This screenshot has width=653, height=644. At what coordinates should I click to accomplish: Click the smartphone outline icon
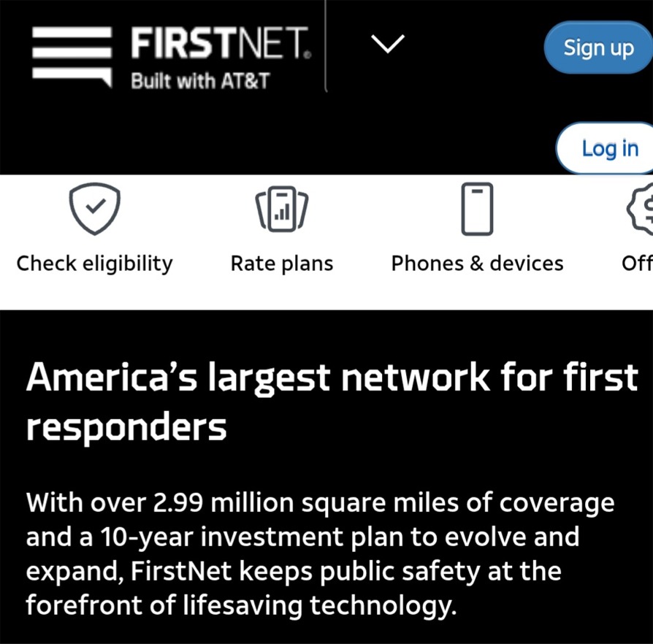point(477,209)
